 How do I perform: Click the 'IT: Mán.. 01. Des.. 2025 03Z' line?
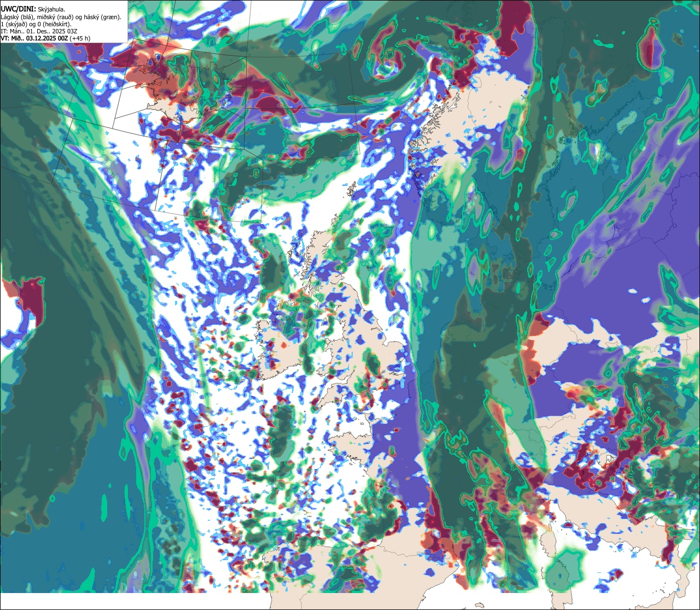pyautogui.click(x=39, y=31)
